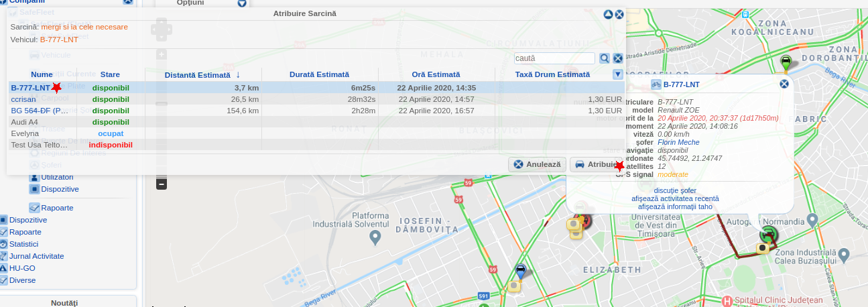Click green vehicle marker near Autogara Normandia

(x=768, y=235)
